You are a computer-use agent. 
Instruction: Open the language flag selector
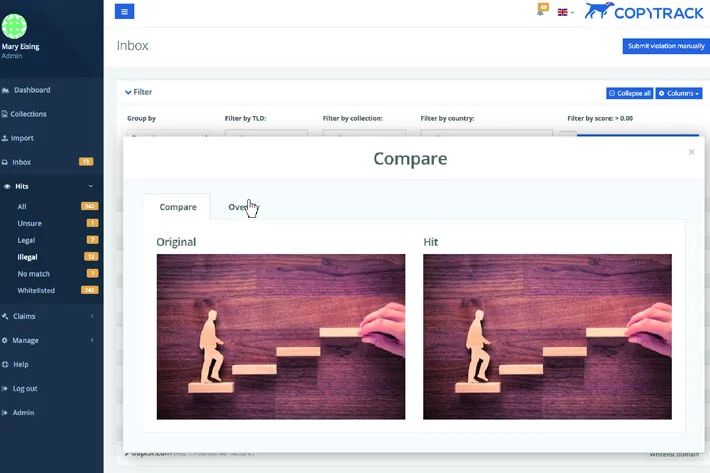click(565, 12)
